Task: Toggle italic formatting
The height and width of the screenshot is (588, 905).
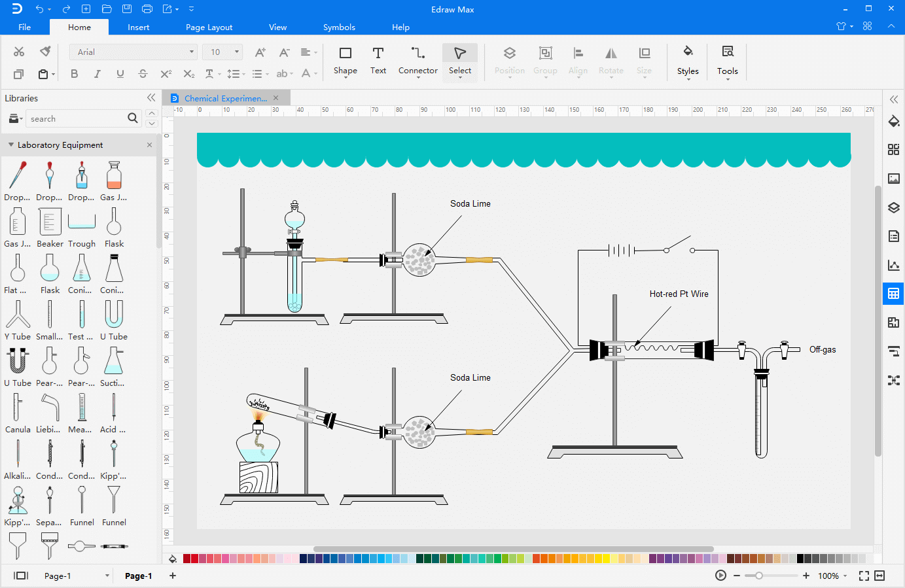Action: (x=97, y=74)
